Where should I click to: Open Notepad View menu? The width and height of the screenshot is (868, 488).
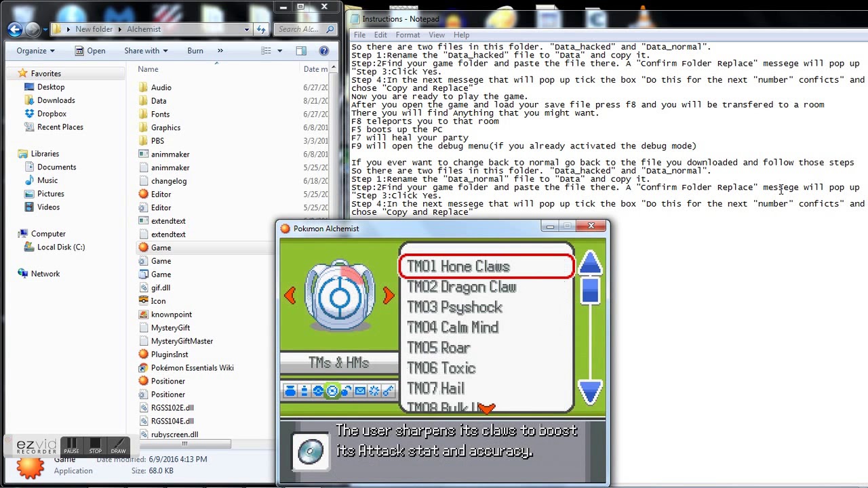437,35
